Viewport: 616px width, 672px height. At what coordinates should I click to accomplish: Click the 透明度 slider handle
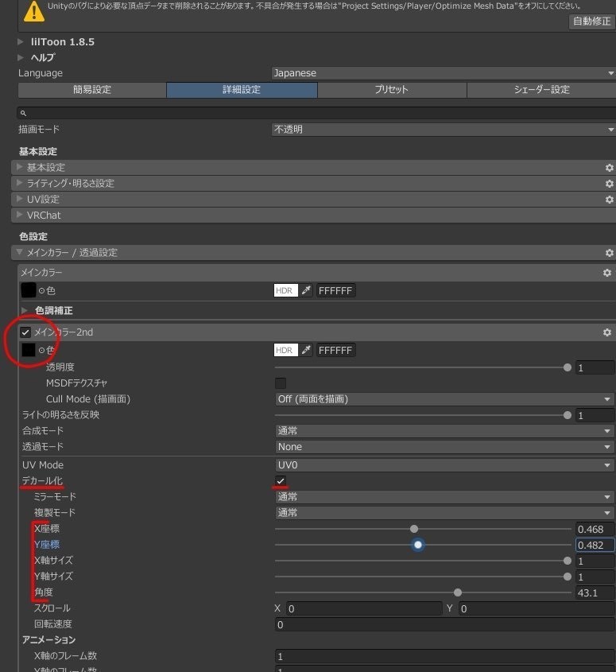point(568,367)
